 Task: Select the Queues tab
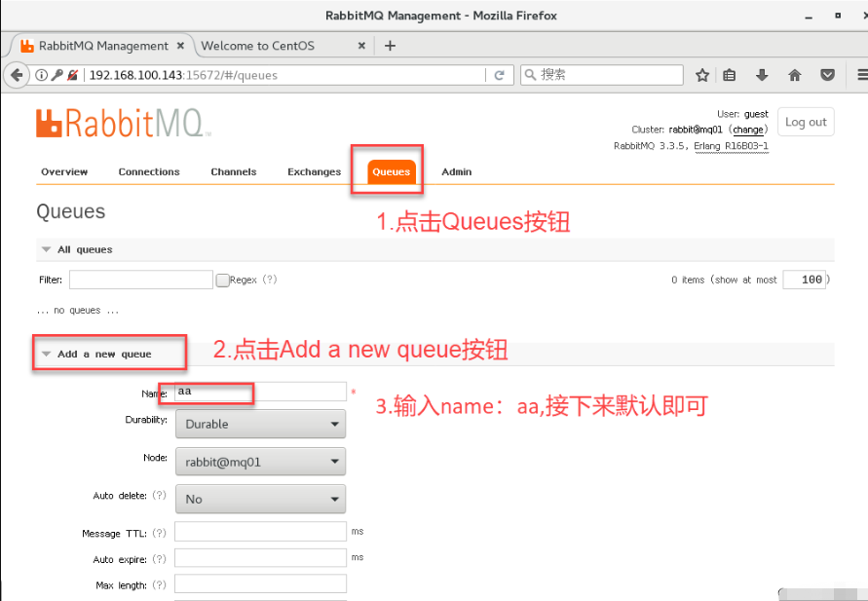point(391,171)
